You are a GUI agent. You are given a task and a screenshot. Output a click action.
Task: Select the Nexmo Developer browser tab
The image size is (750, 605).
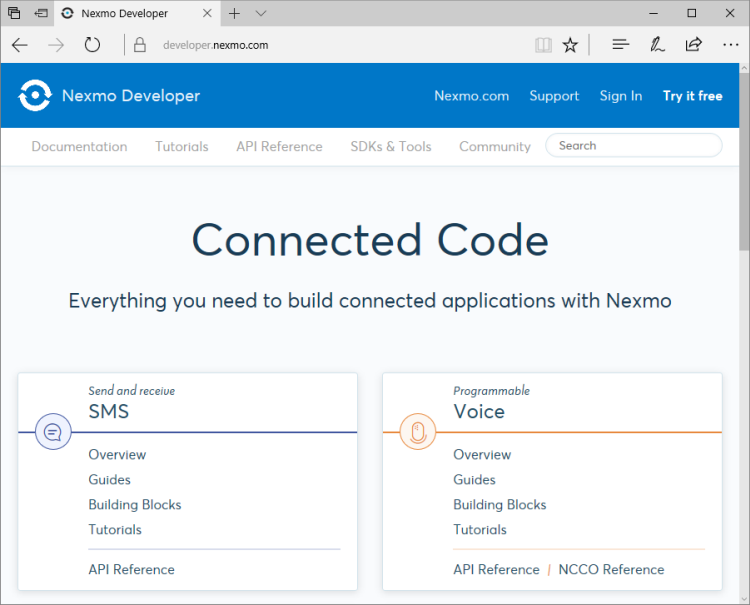[137, 13]
